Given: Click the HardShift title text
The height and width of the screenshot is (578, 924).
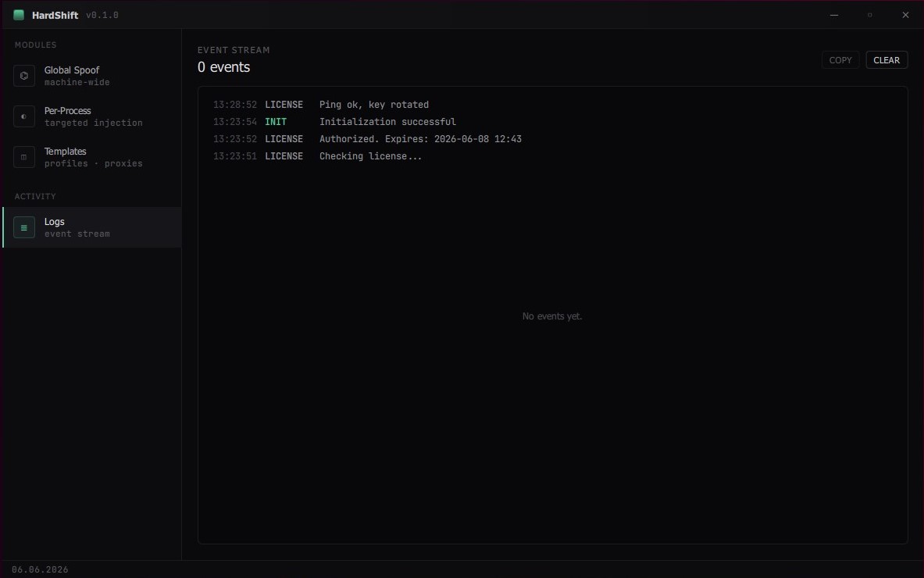Looking at the screenshot, I should (x=55, y=16).
